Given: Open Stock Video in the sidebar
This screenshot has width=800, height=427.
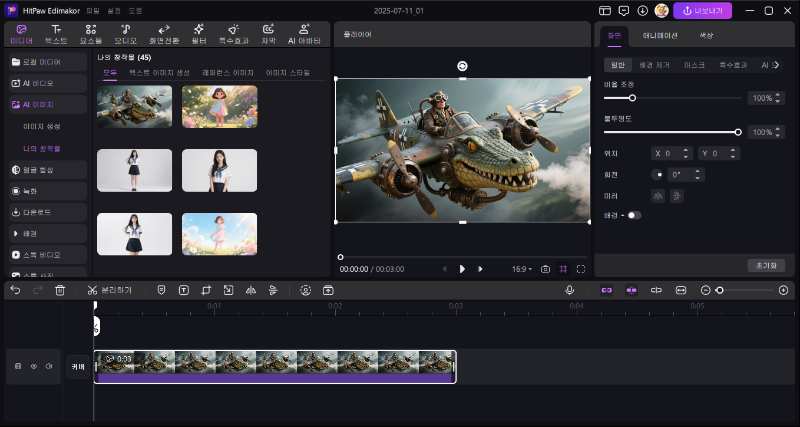Looking at the screenshot, I should pyautogui.click(x=48, y=255).
